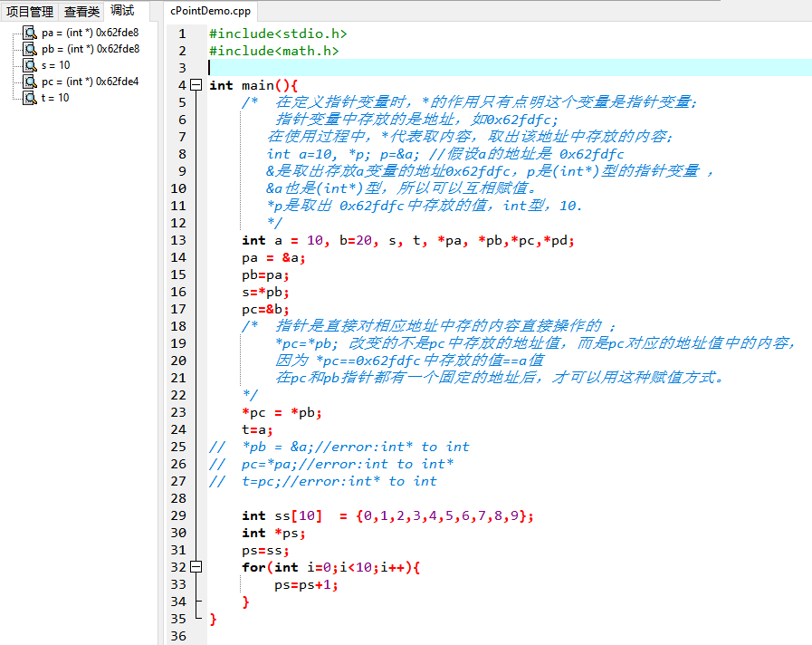Screen dimensions: 812x645
Task: Click comment line int a=10, *p; p=&a;
Action: point(445,154)
